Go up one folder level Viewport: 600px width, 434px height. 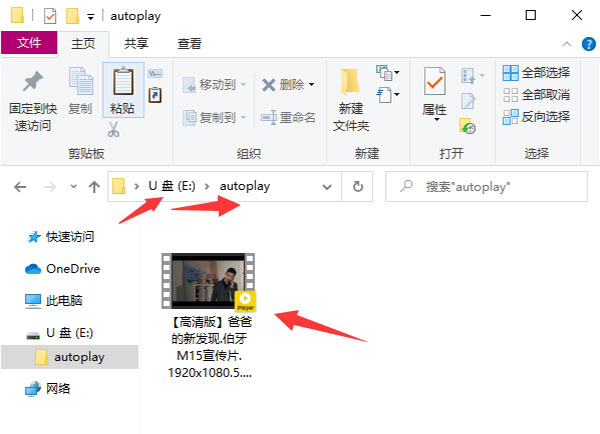click(x=94, y=187)
